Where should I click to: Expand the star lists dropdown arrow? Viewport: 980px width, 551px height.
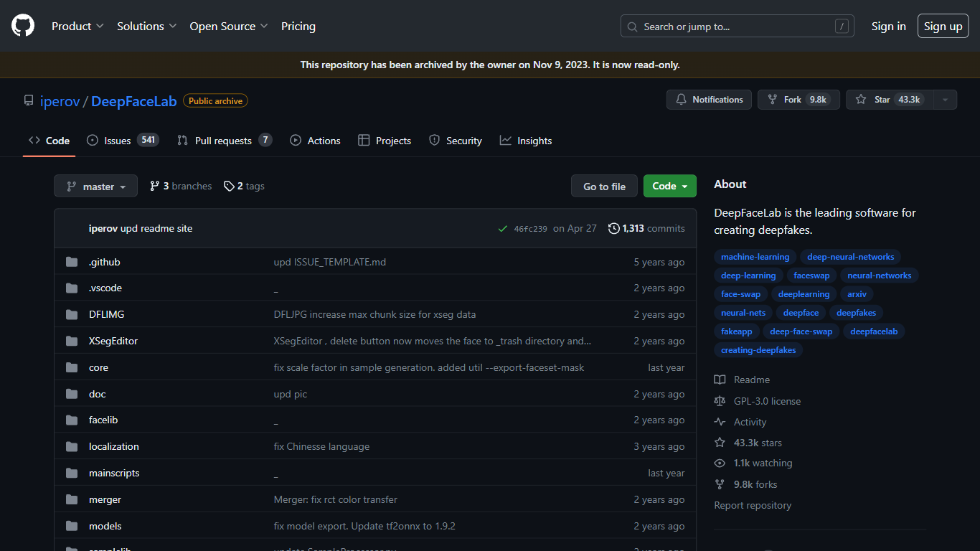946,100
